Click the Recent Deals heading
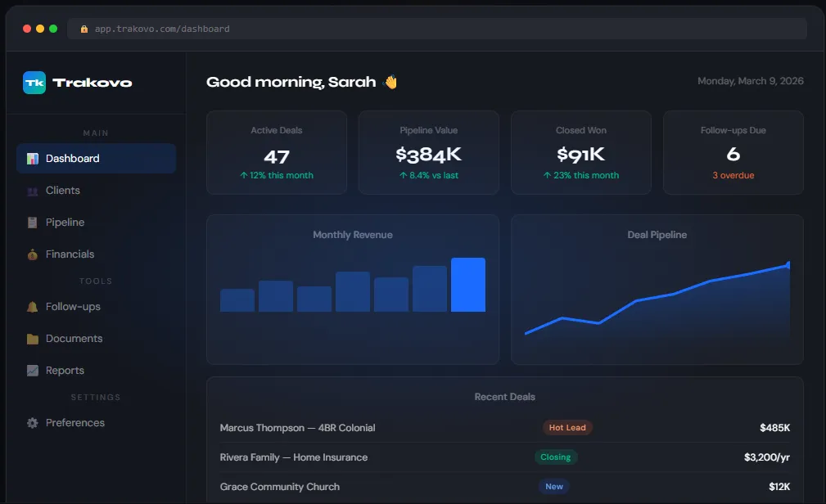 (504, 397)
